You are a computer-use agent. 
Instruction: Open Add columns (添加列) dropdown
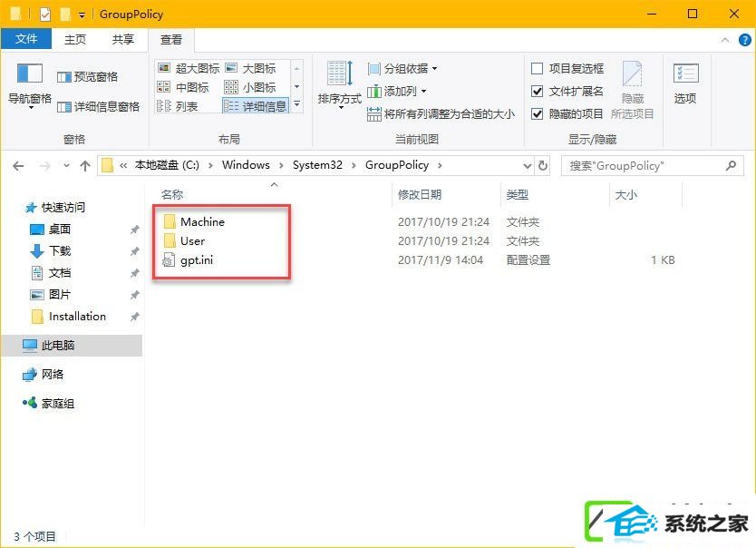397,91
